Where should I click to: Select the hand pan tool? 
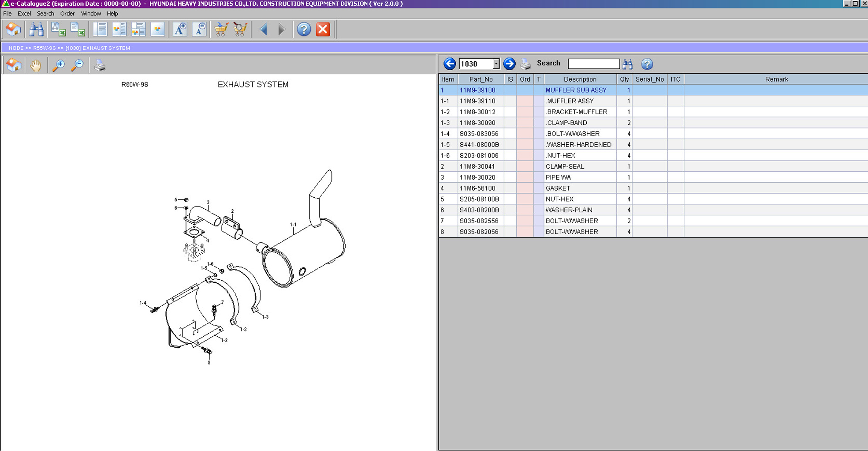point(35,65)
